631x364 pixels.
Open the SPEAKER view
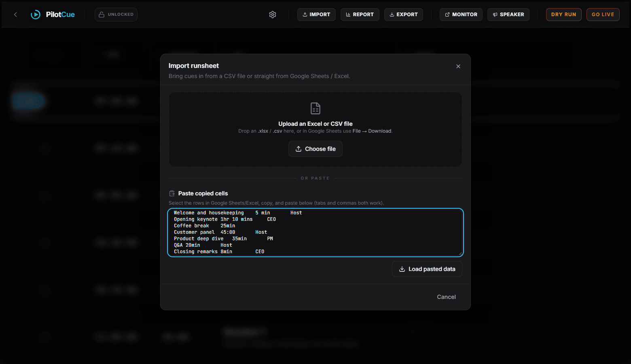tap(508, 15)
